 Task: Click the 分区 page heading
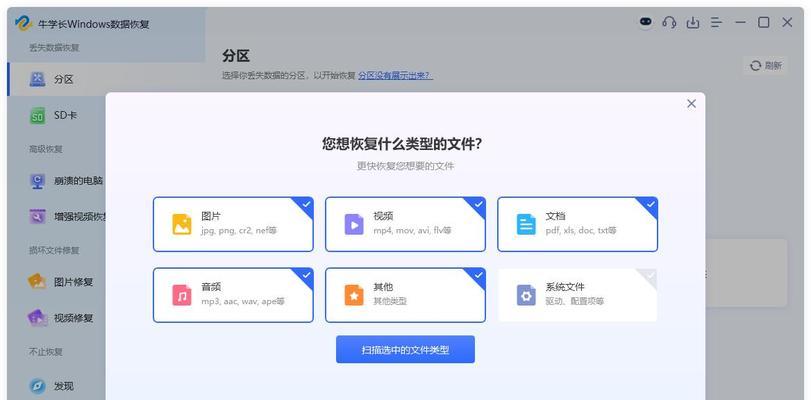coord(236,56)
